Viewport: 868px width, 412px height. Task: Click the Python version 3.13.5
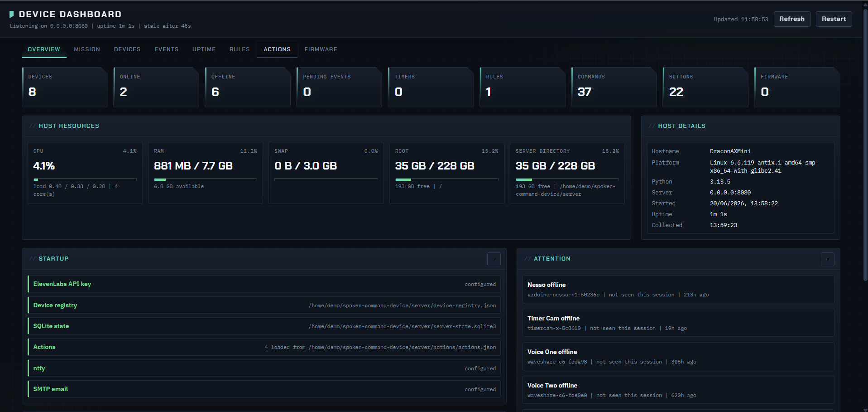tap(720, 182)
